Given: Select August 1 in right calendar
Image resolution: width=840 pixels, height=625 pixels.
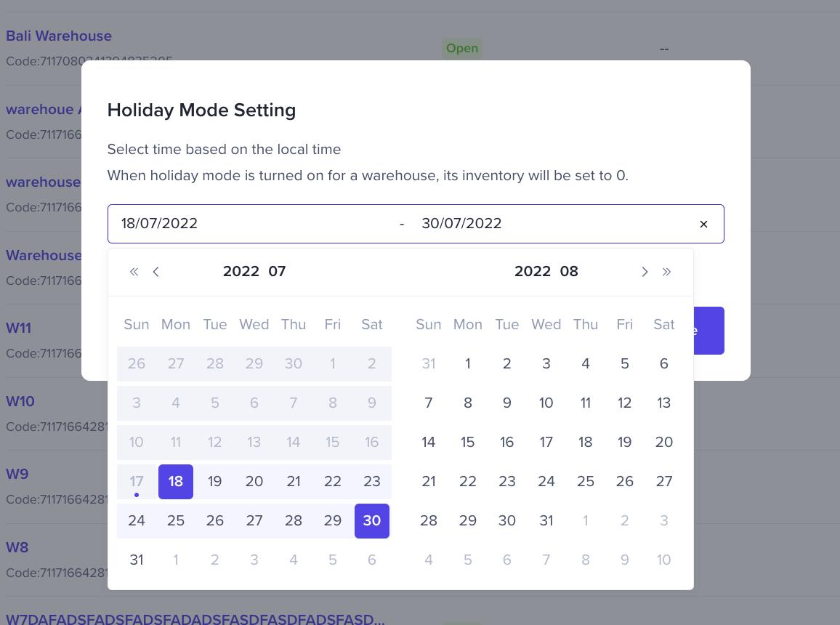Looking at the screenshot, I should tap(468, 364).
